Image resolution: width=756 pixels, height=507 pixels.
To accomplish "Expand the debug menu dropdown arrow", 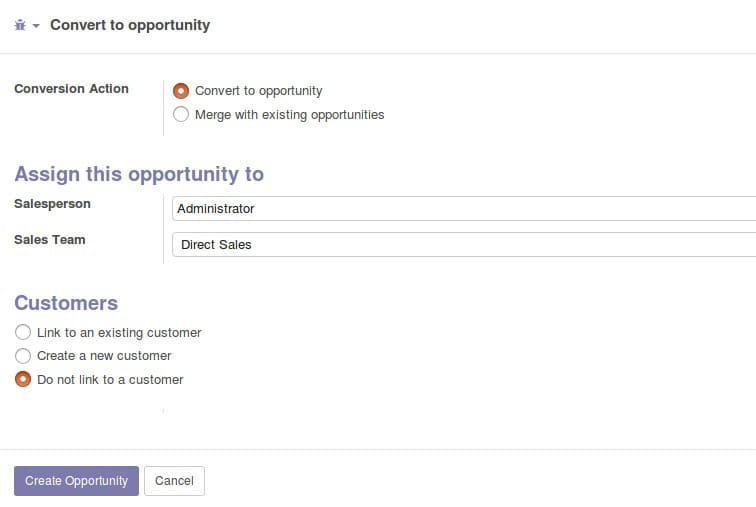I will pos(36,26).
